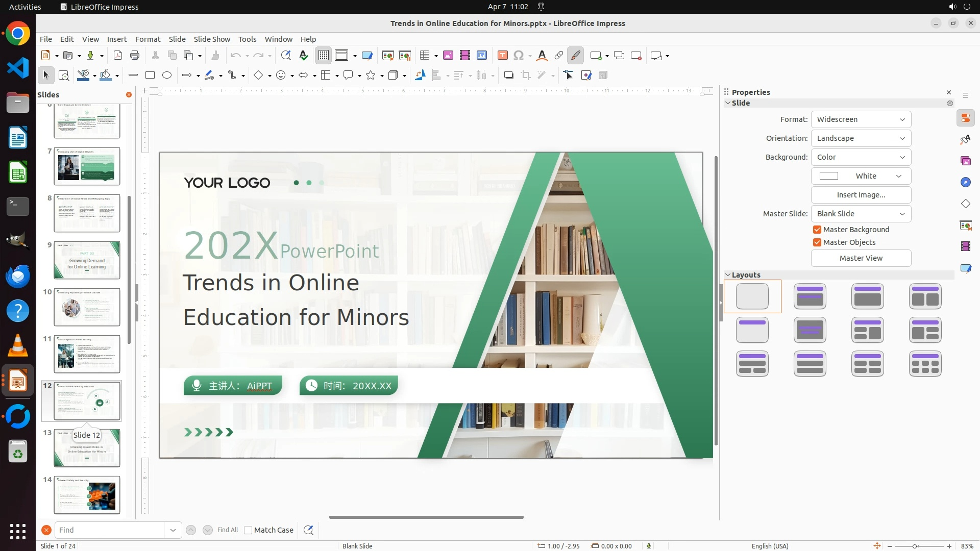Click the Master View button
The image size is (980, 551).
coord(861,258)
